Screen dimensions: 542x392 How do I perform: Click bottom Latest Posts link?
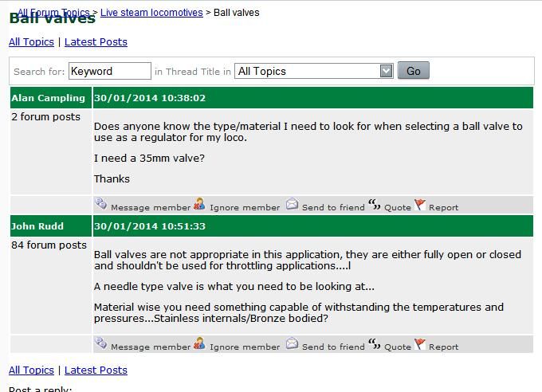point(96,370)
